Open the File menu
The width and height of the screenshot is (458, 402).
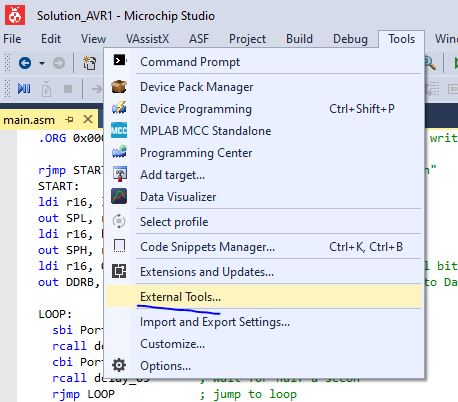click(12, 39)
